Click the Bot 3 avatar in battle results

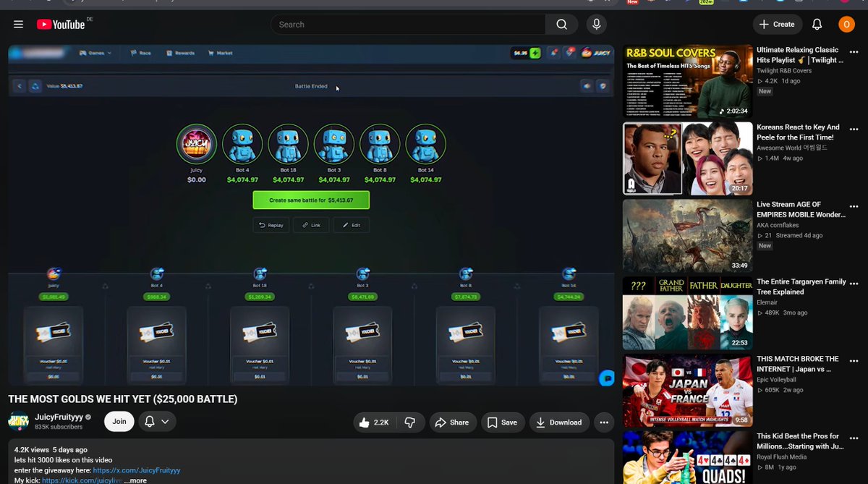click(x=334, y=145)
